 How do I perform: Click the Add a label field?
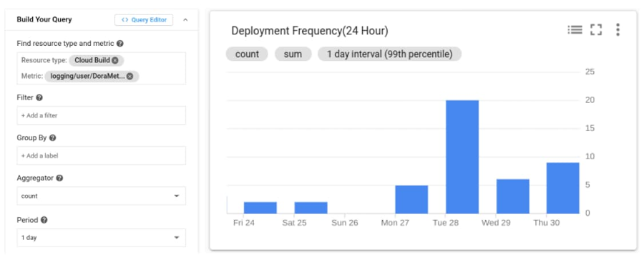(101, 156)
